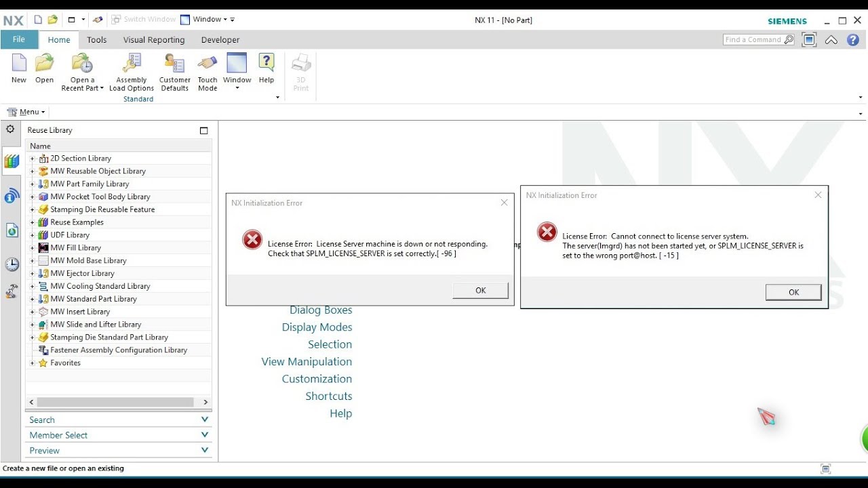Click OK in the -96 license error dialog
868x488 pixels.
[x=481, y=290]
